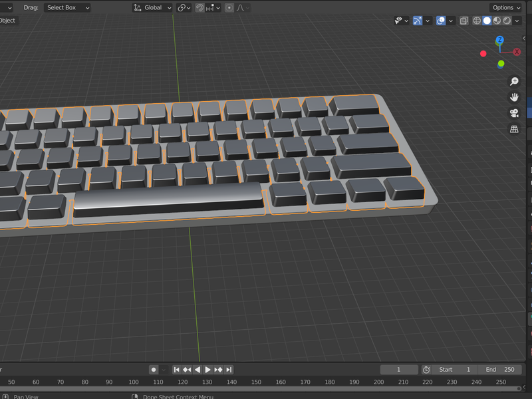This screenshot has height=399, width=532.
Task: Expand the Options dropdown
Action: pyautogui.click(x=507, y=8)
